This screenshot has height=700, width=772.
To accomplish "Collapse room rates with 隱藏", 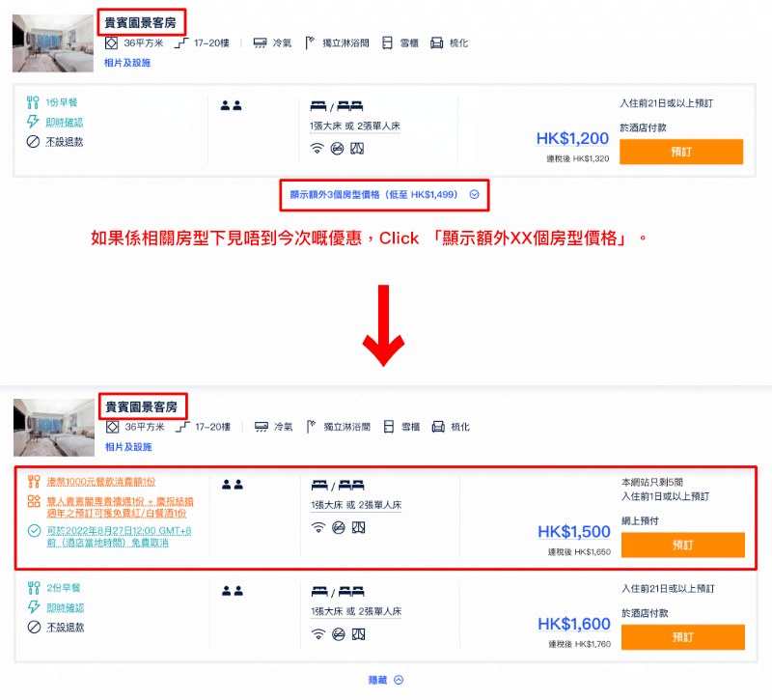I will 377,680.
